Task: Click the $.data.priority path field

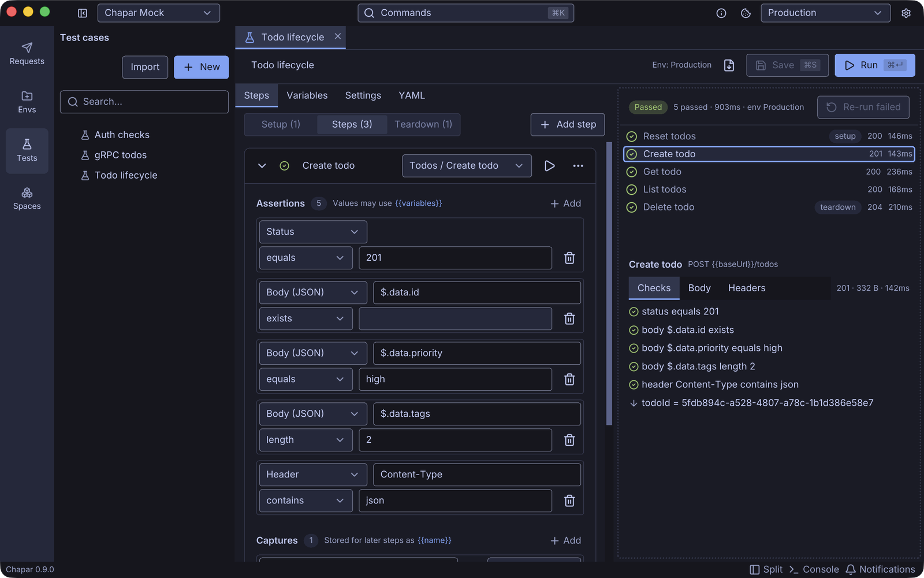Action: coord(477,353)
